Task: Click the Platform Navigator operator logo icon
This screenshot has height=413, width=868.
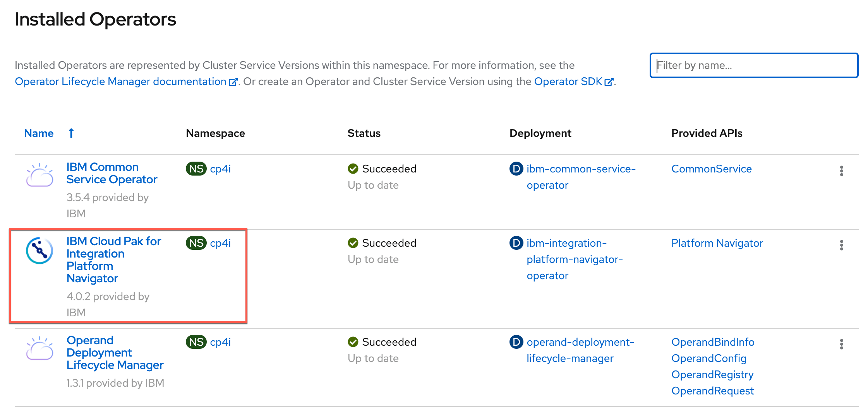Action: click(39, 251)
